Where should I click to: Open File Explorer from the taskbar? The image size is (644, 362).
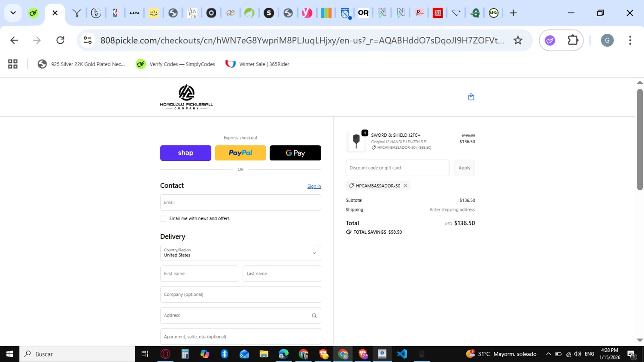(264, 354)
